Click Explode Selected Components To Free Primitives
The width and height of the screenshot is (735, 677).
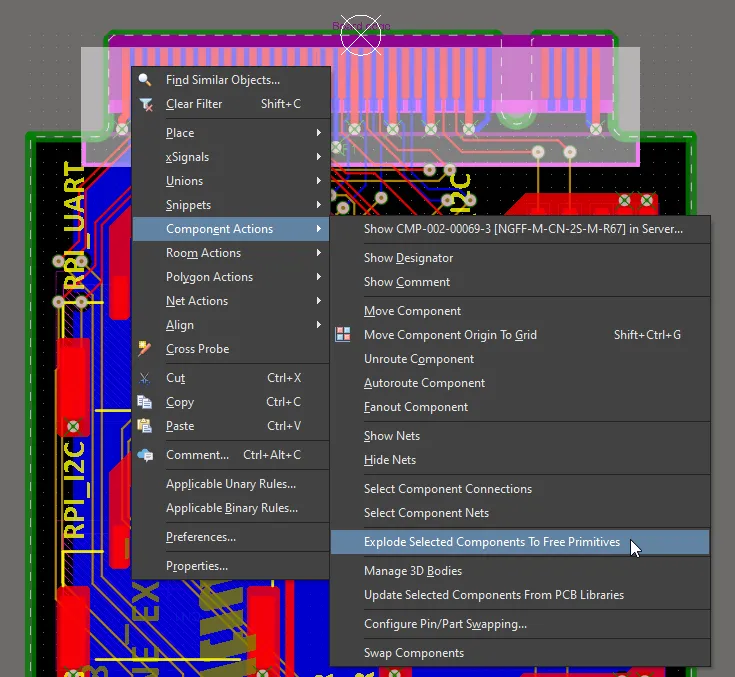point(520,542)
